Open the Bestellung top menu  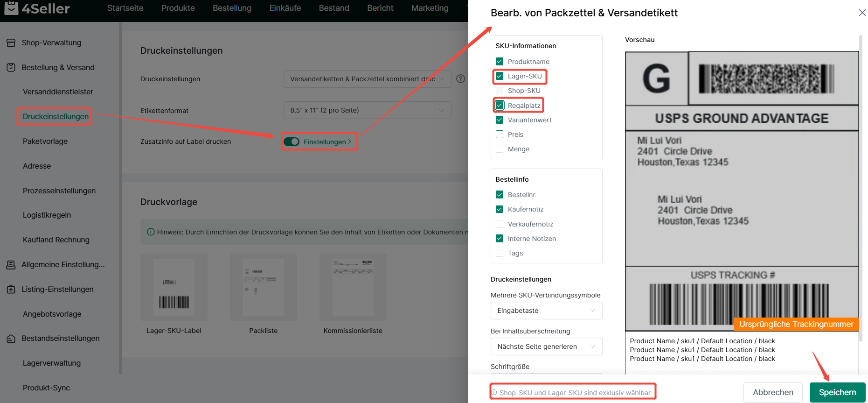click(x=232, y=8)
